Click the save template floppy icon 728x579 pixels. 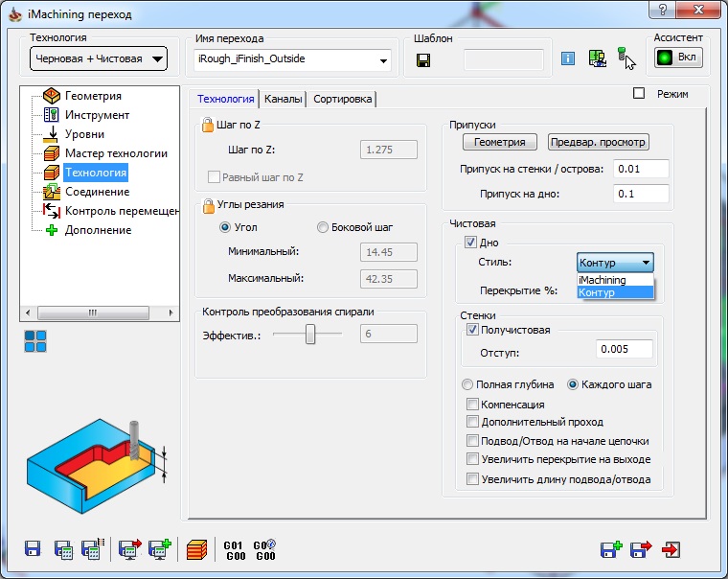click(x=423, y=60)
